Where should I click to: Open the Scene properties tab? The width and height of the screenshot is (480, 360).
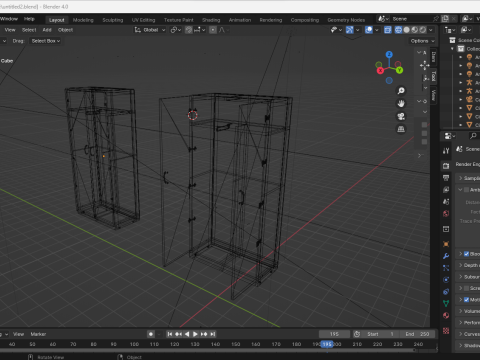pyautogui.click(x=446, y=202)
